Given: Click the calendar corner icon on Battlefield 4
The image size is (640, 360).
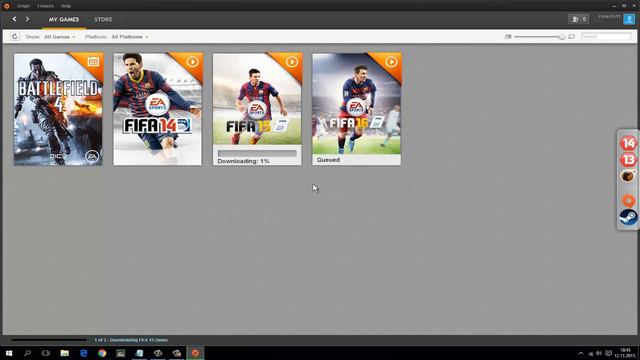Looking at the screenshot, I should point(93,62).
